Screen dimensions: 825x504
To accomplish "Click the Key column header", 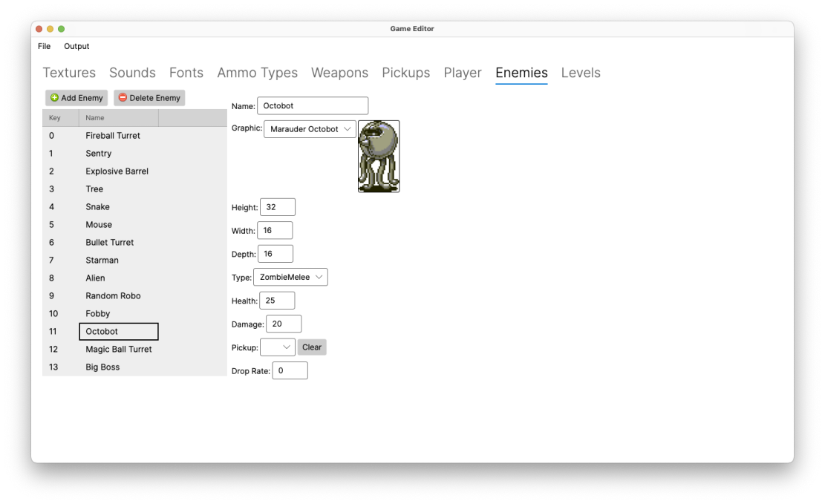I will coord(60,118).
